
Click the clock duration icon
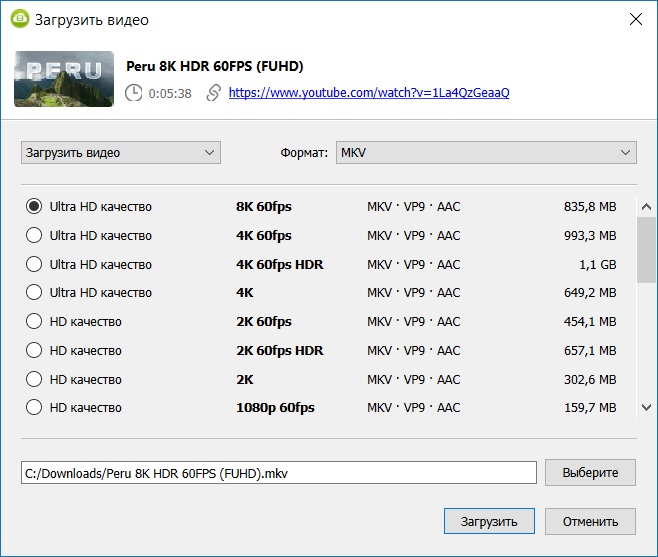pos(134,93)
